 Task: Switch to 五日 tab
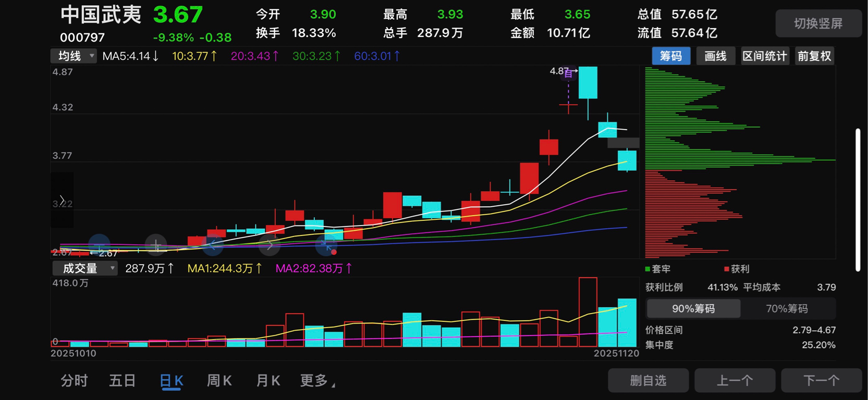tap(123, 381)
